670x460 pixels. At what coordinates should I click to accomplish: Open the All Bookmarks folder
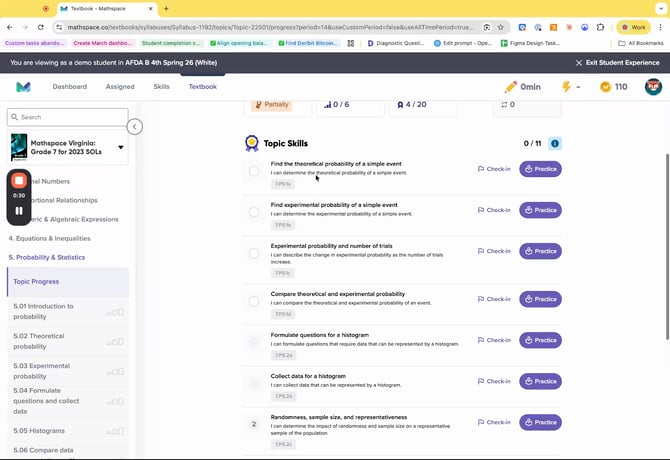tap(641, 43)
